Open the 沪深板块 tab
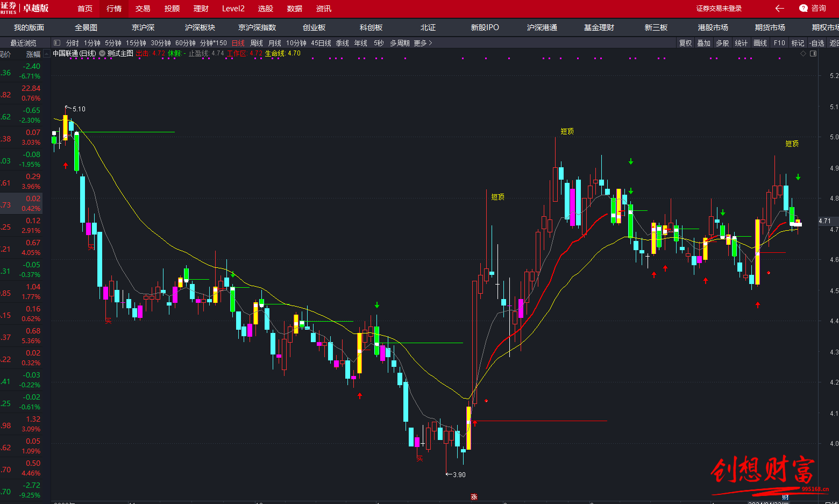 click(x=200, y=27)
